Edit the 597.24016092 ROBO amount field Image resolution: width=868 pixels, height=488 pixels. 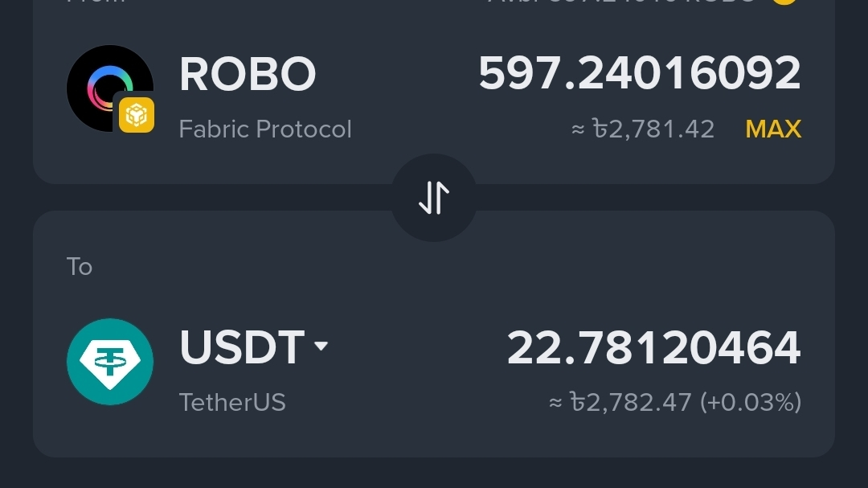640,74
